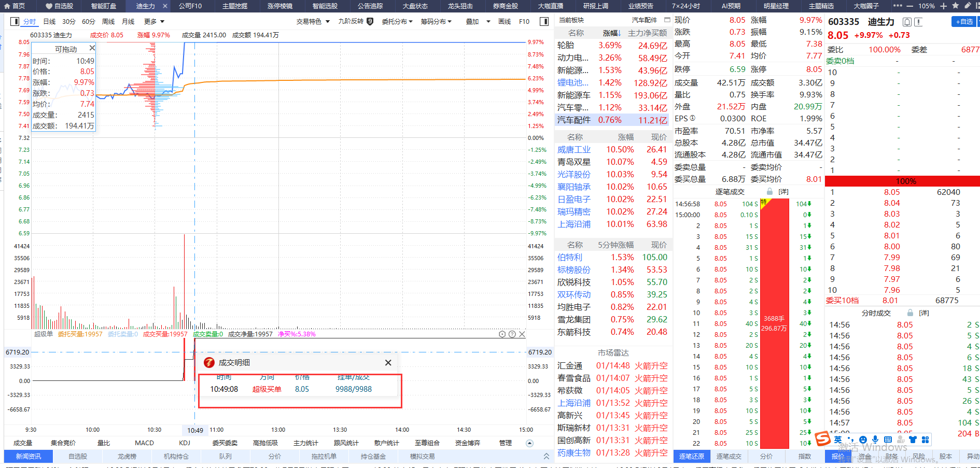Switch to 月线 chart period
The height and width of the screenshot is (468, 980).
(128, 22)
